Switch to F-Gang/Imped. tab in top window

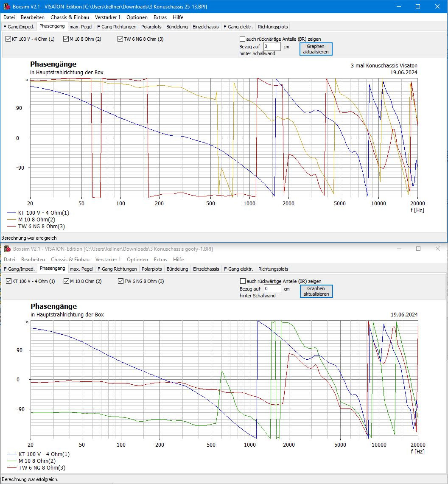coord(19,27)
